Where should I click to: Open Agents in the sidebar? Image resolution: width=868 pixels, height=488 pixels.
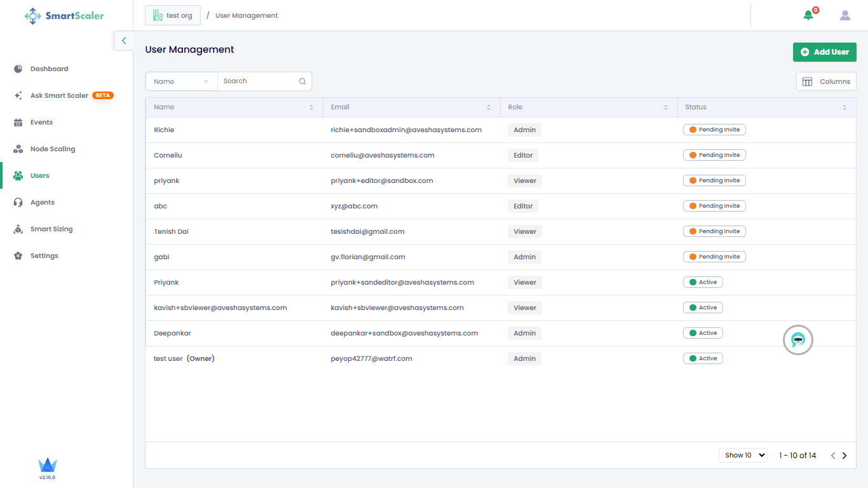[x=43, y=202]
